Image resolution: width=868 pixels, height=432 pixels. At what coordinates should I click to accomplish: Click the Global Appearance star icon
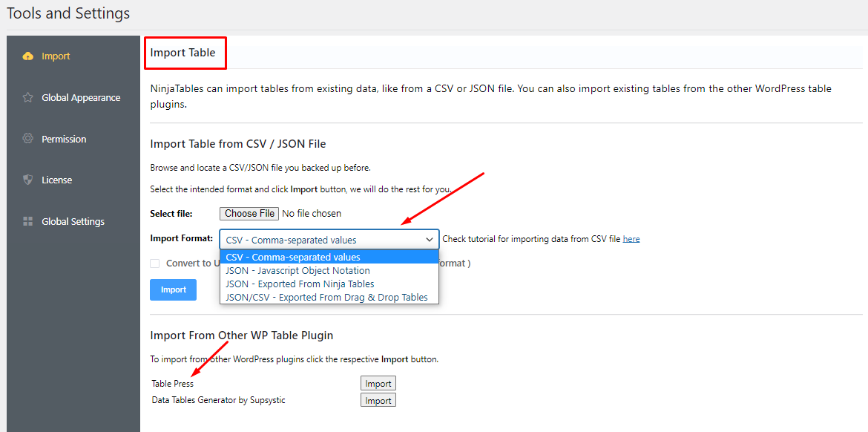point(27,97)
